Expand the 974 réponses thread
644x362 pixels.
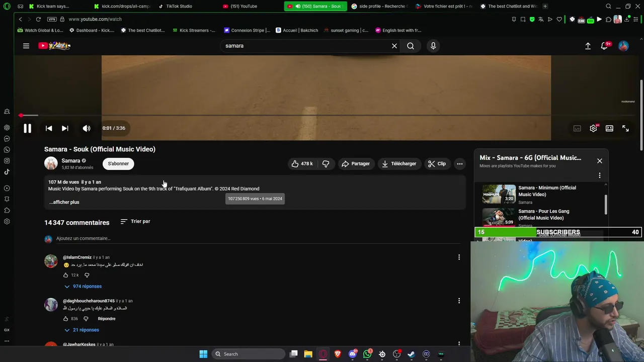click(x=83, y=286)
